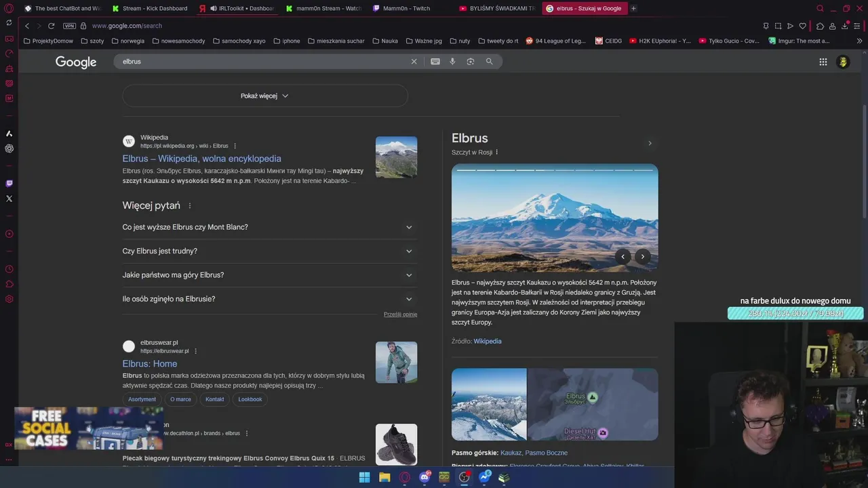The image size is (868, 488).
Task: Open the Windows Start button
Action: (364, 477)
